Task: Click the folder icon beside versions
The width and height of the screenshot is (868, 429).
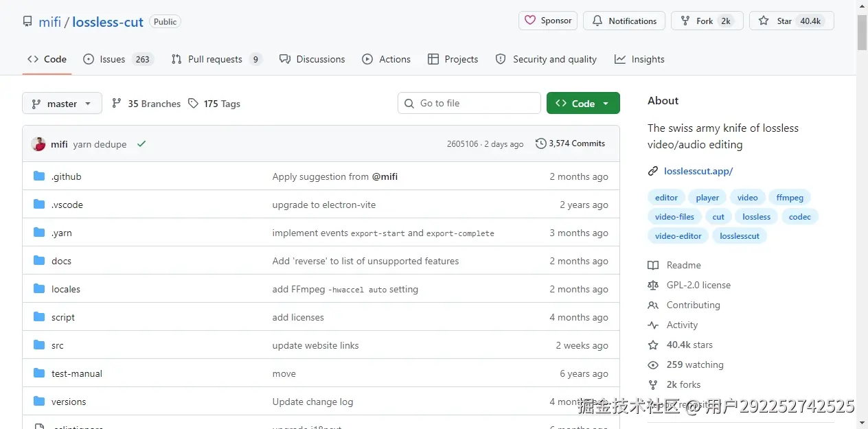Action: pyautogui.click(x=39, y=402)
